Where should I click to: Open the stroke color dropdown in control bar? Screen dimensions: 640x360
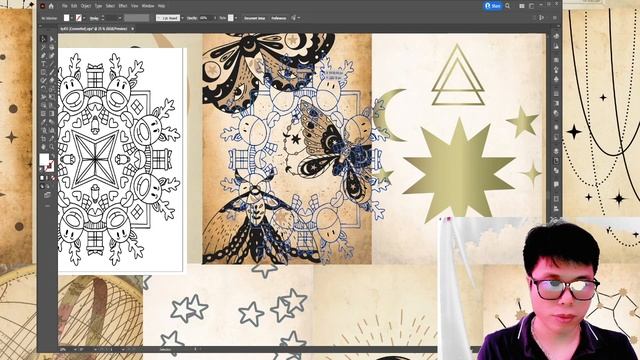point(84,18)
